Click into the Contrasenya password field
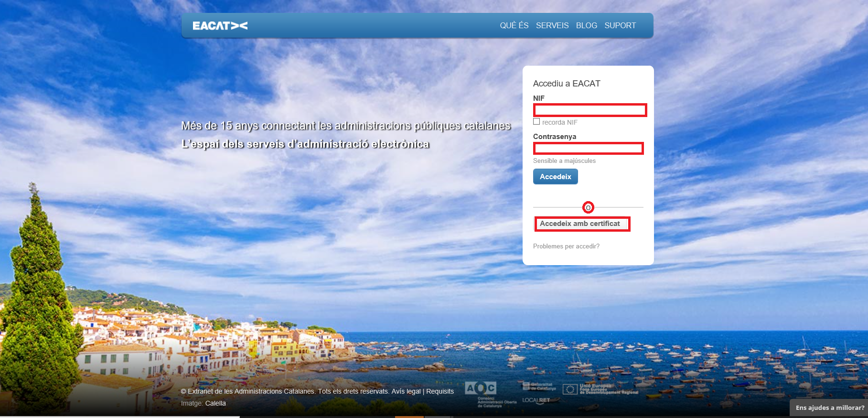This screenshot has width=868, height=418. point(588,149)
